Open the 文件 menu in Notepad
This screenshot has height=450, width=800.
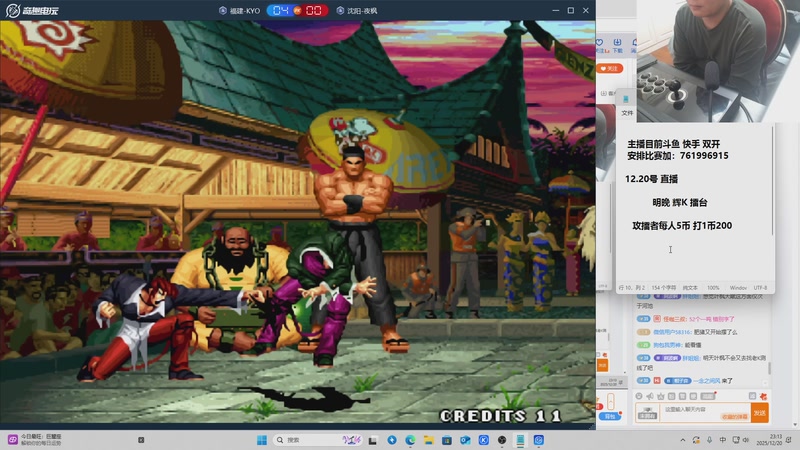[628, 113]
